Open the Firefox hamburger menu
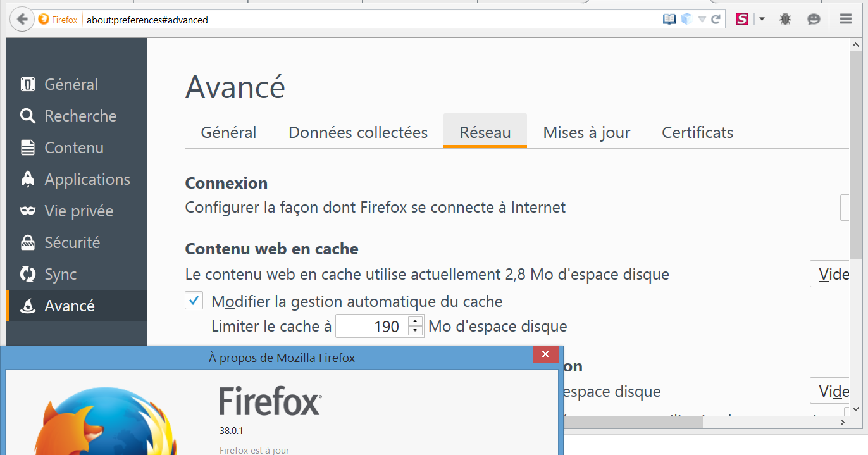Viewport: 868px width, 455px height. pos(846,20)
